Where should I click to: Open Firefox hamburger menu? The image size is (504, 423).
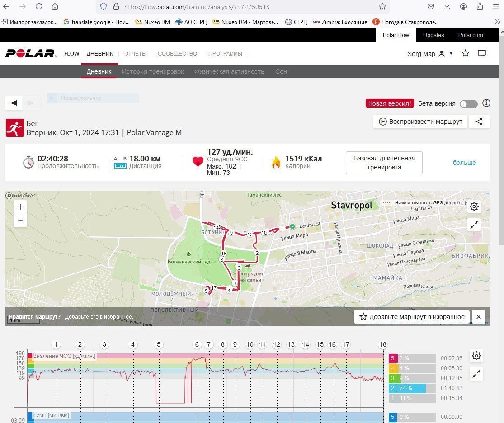pos(496,6)
